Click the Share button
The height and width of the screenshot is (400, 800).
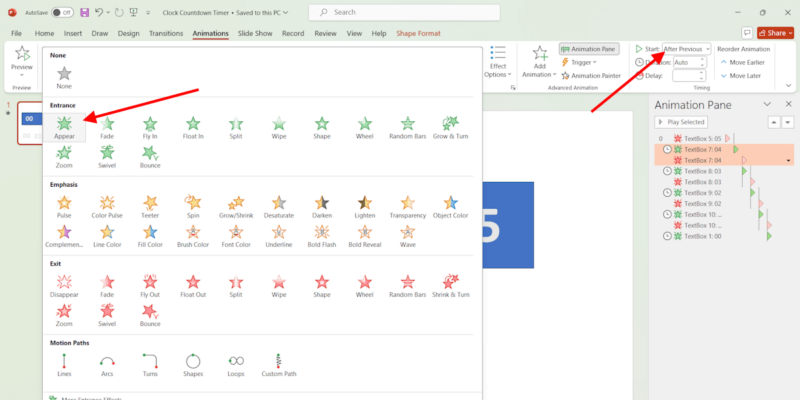click(775, 33)
